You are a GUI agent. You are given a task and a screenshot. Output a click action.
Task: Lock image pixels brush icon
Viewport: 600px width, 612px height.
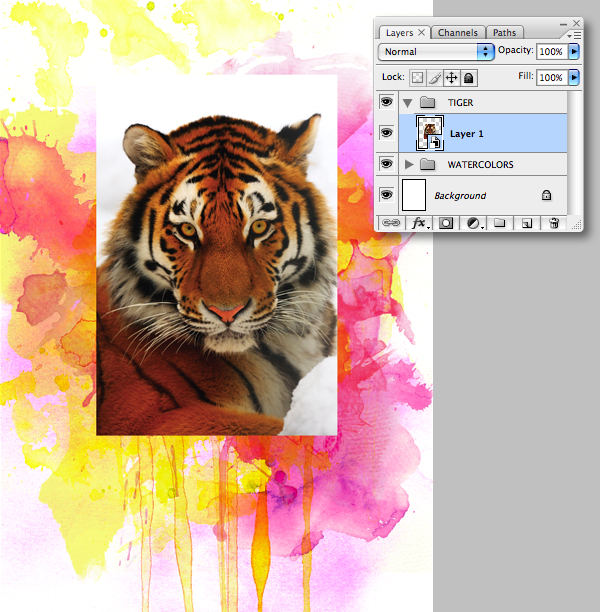pos(435,78)
